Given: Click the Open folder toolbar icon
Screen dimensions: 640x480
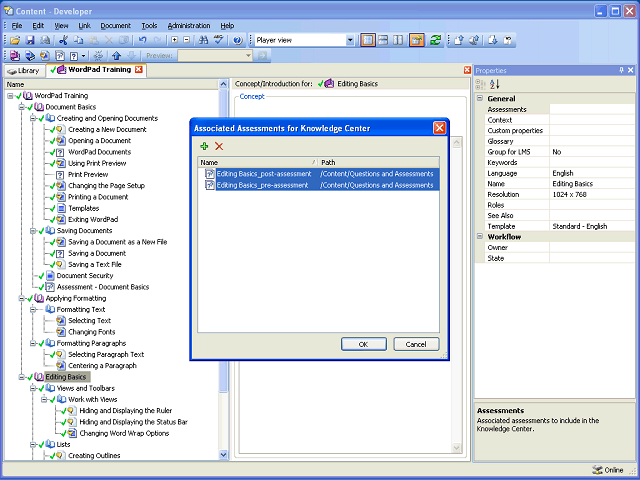Looking at the screenshot, I should coord(15,40).
